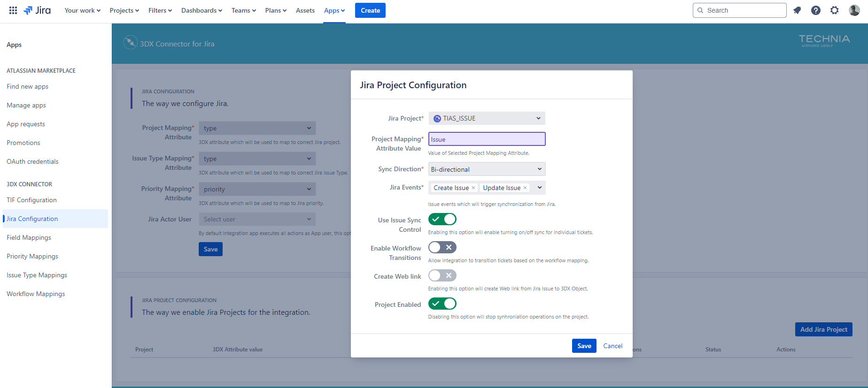
Task: Toggle Enable Workflow Transitions switch
Action: point(442,247)
